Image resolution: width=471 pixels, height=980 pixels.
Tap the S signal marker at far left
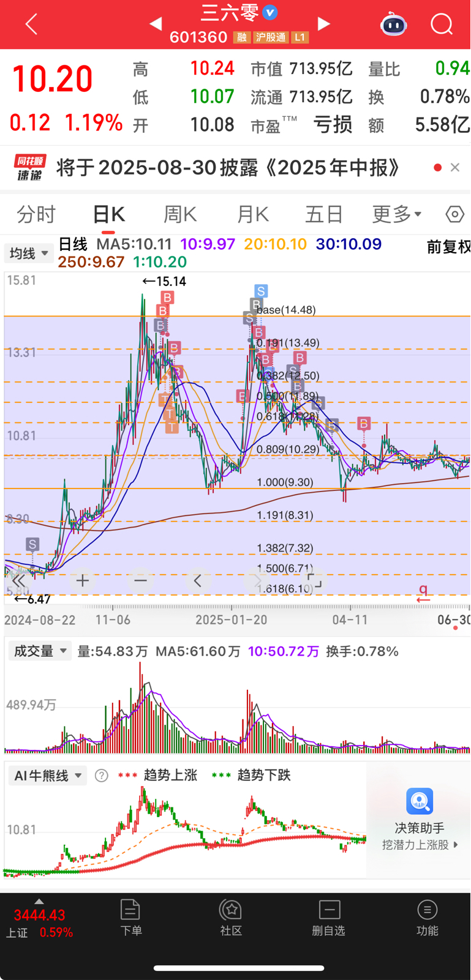32,544
